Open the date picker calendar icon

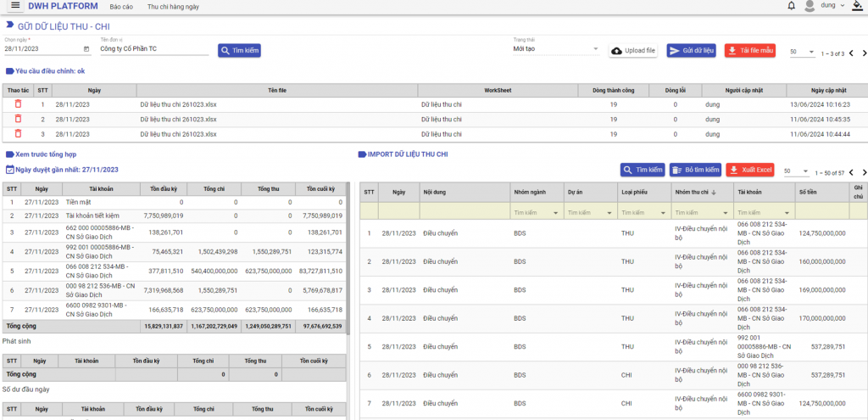pos(86,49)
